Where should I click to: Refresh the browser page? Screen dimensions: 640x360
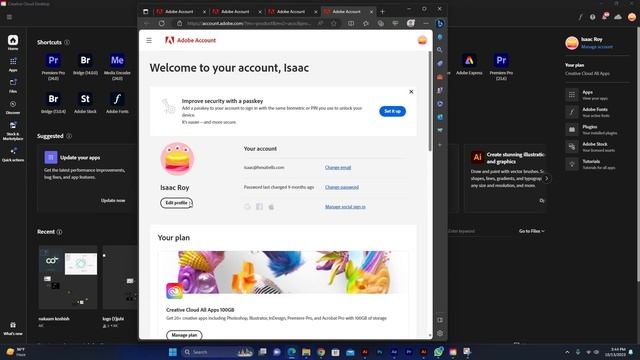click(162, 23)
